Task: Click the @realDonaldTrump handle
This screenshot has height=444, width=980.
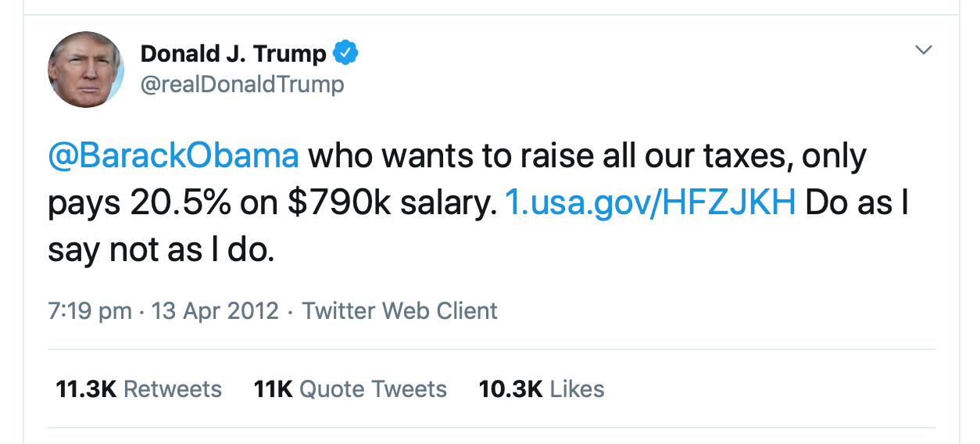Action: [x=241, y=84]
